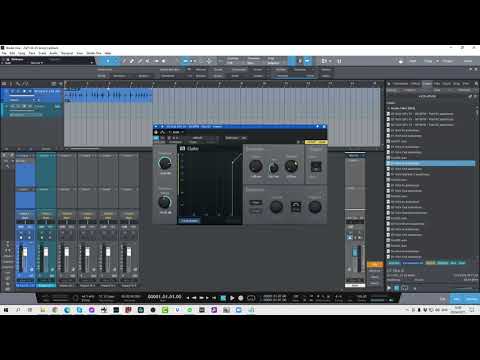Open the Task View taskbar button
The height and width of the screenshot is (360, 480).
30,310
